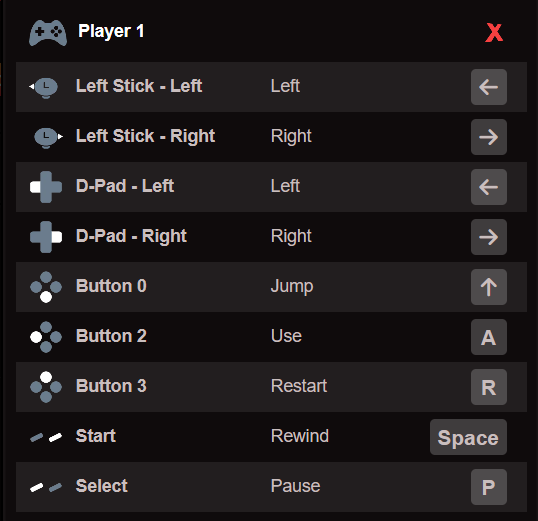Click the Player 1 gamepad icon
The width and height of the screenshot is (538, 521).
[48, 33]
